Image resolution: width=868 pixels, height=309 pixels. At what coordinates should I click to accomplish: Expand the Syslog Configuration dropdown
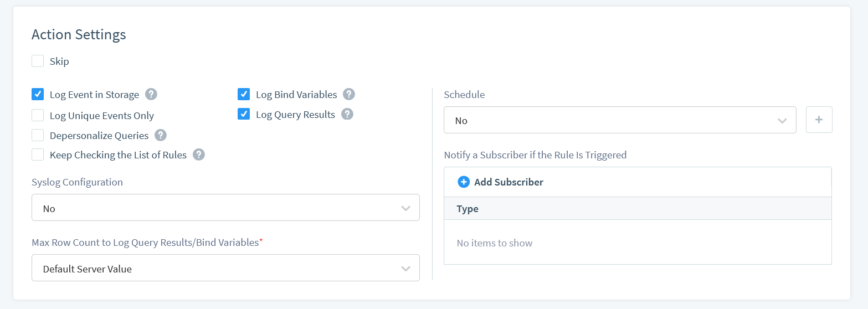tap(225, 208)
